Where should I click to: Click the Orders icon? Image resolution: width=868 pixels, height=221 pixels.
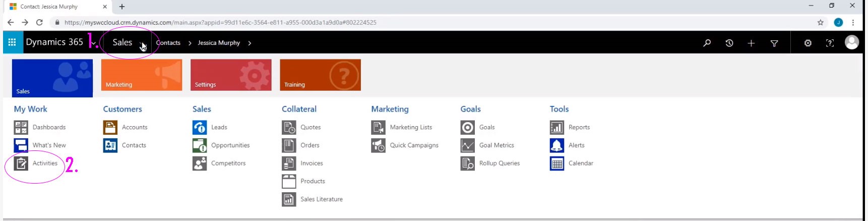[x=289, y=145]
